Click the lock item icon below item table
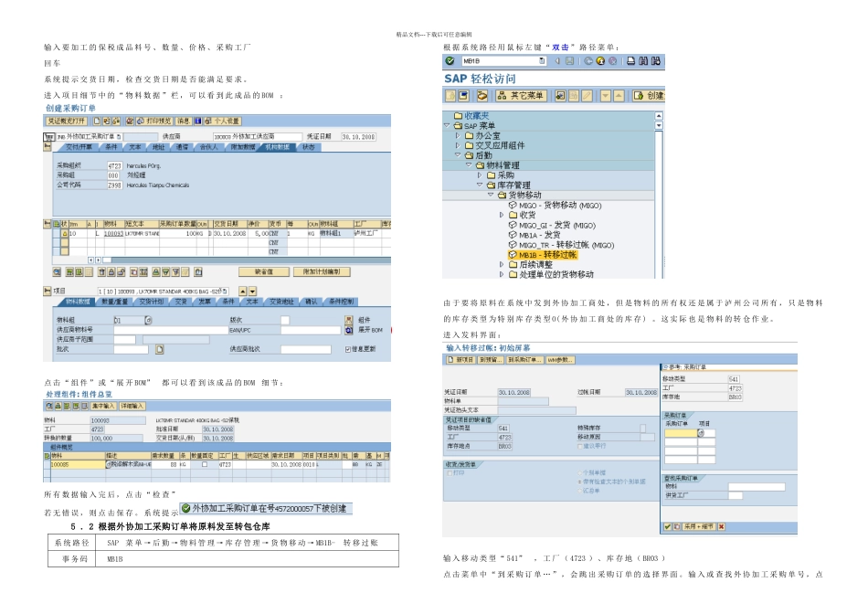Screen dimensions: 868x614 pos(111,272)
